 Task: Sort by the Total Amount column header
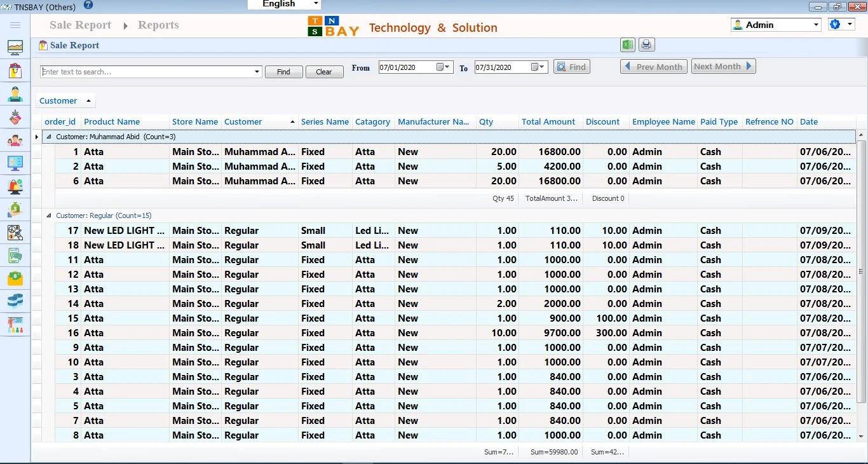pyautogui.click(x=548, y=122)
